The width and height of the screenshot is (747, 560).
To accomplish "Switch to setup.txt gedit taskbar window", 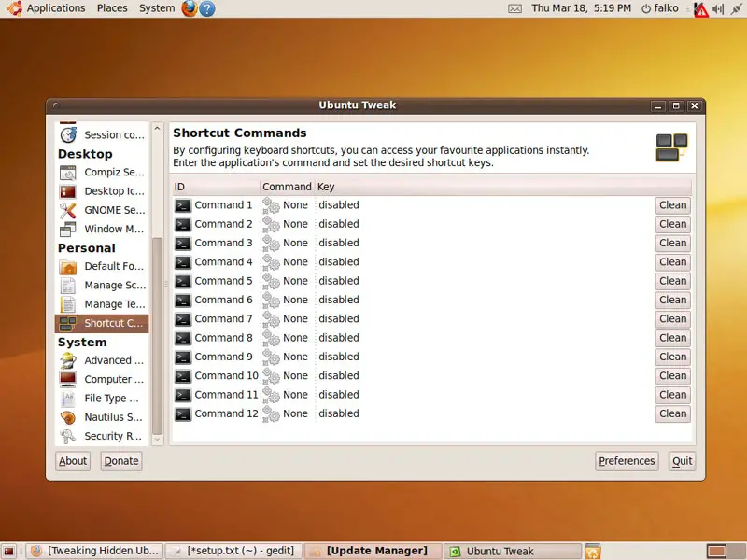I will click(234, 552).
